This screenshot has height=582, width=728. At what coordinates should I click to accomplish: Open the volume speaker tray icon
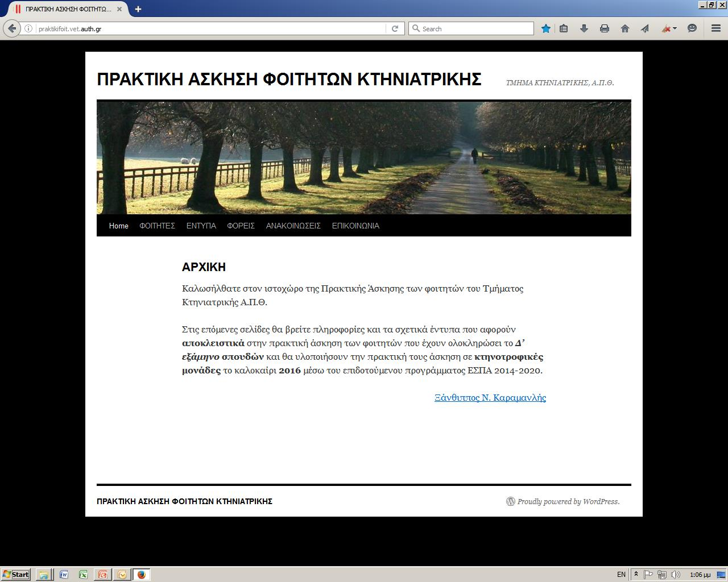tap(675, 574)
